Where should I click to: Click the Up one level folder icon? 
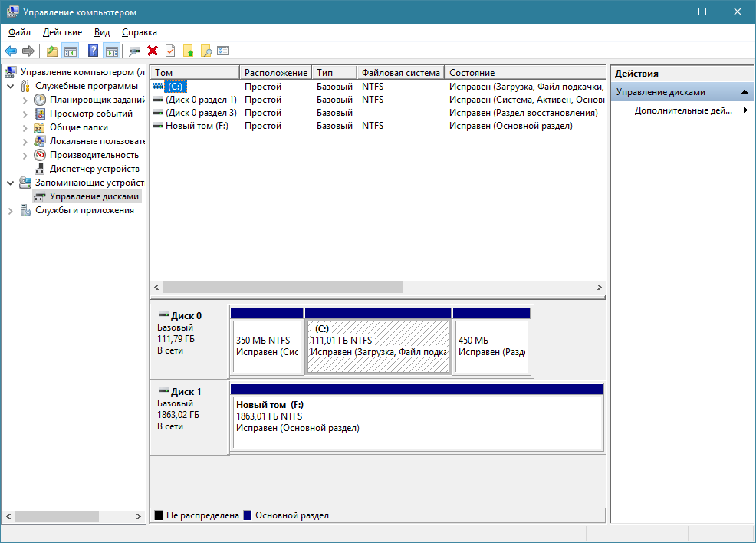pyautogui.click(x=52, y=51)
